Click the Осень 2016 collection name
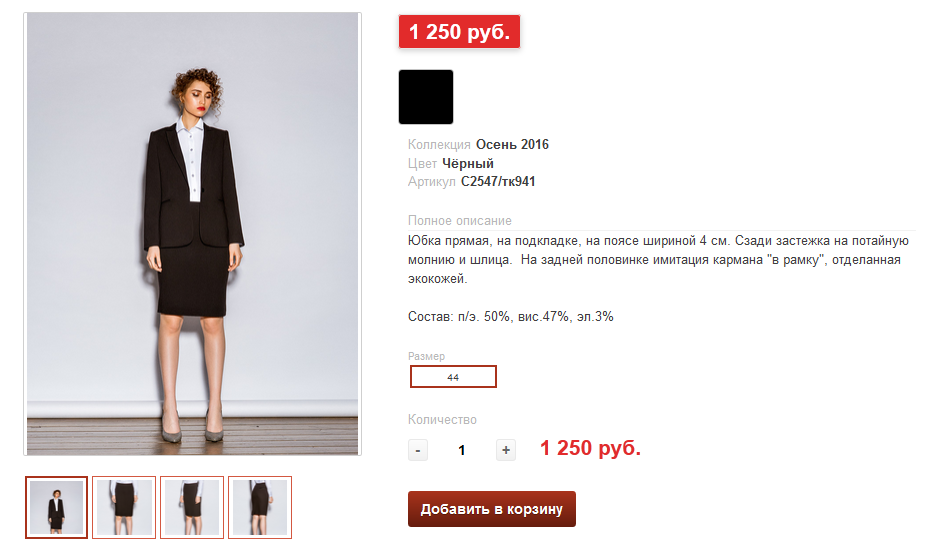Screen dimensions: 925x544 [512, 145]
